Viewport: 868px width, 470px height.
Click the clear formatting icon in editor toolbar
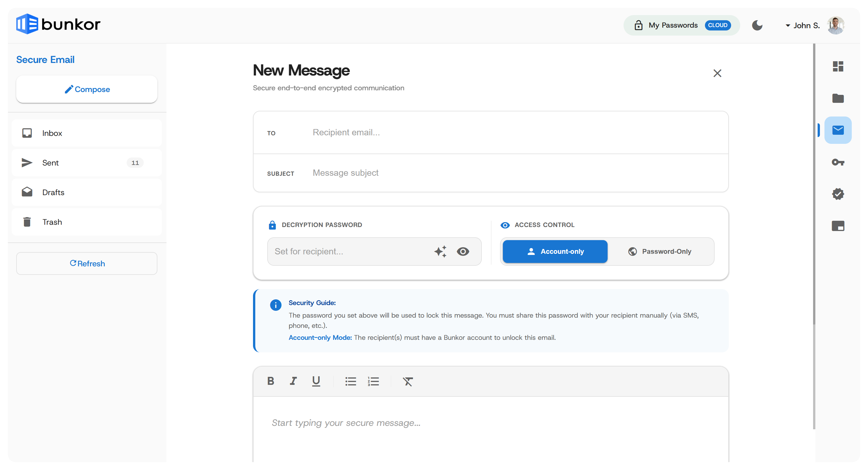[407, 381]
